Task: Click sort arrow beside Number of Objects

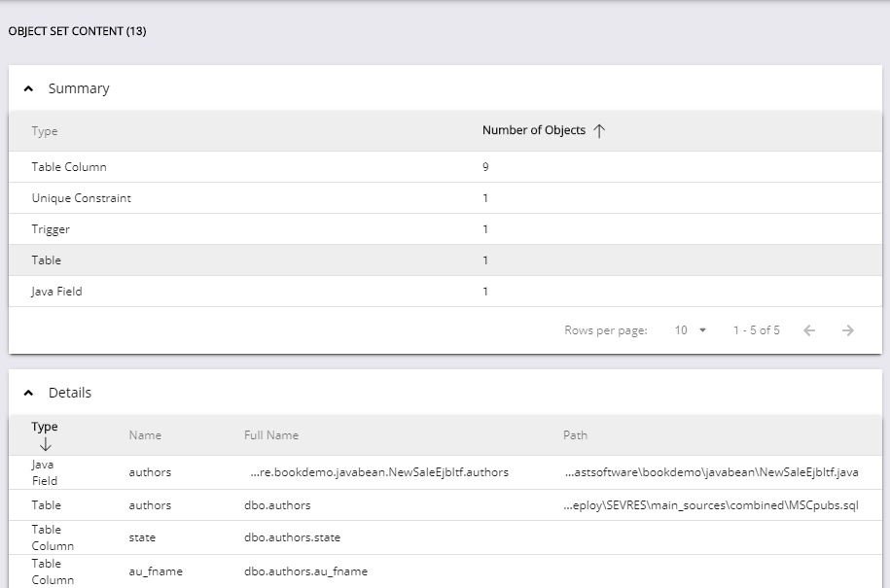Action: click(x=599, y=131)
